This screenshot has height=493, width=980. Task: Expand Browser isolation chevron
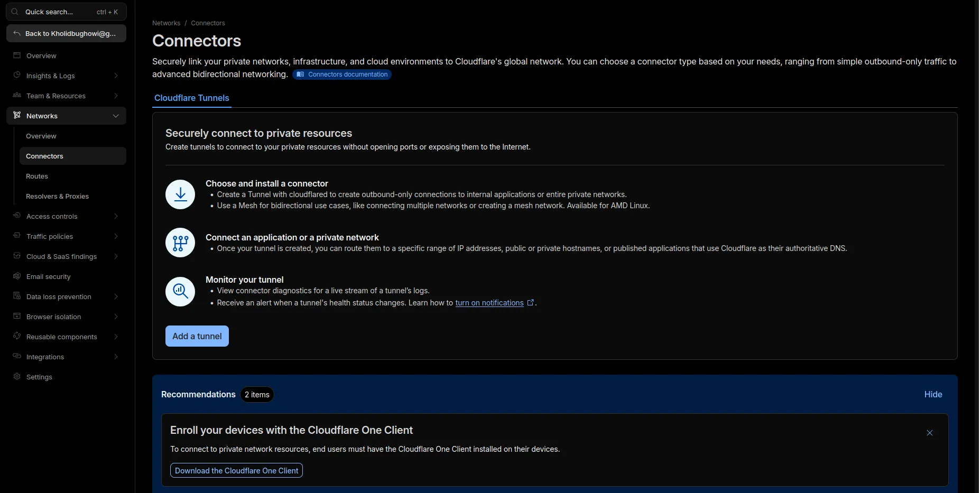point(116,317)
